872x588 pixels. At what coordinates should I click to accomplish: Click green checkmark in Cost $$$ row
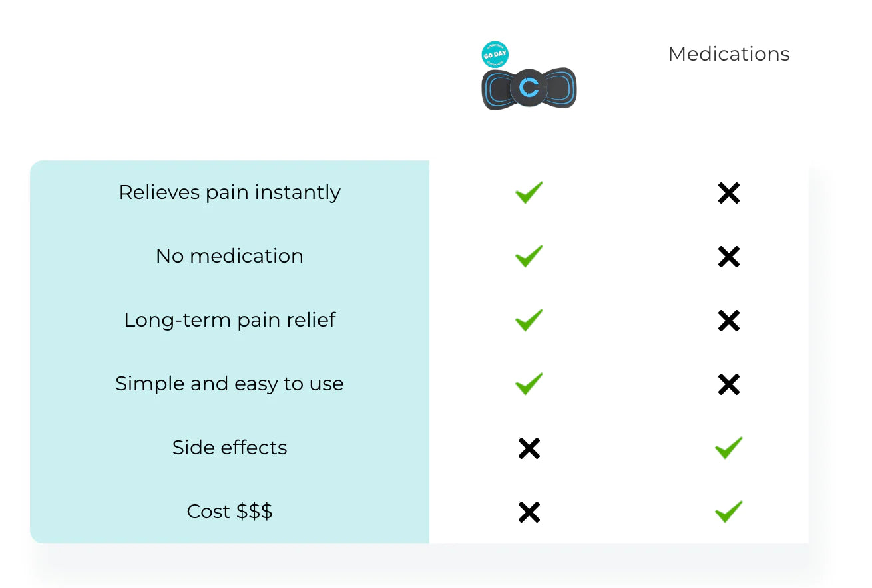click(x=728, y=512)
